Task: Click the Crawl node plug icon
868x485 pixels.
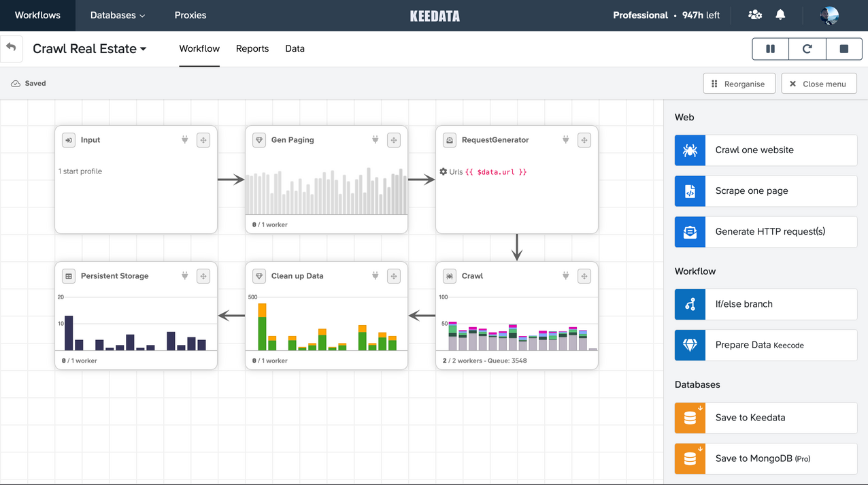Action: click(565, 275)
